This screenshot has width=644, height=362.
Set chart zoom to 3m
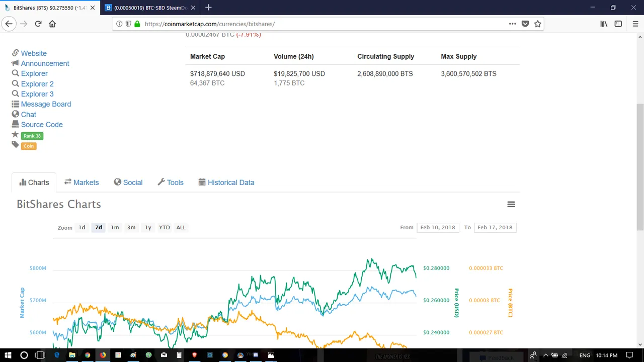[131, 227]
